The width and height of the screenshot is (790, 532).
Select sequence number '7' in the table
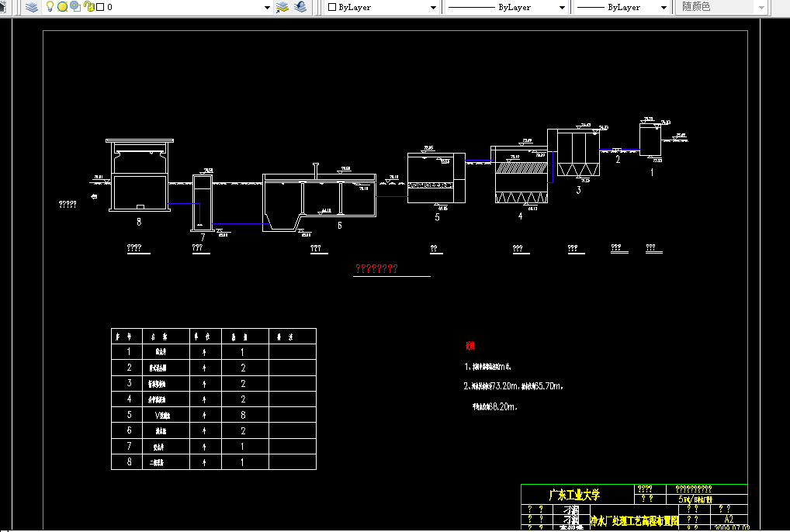pyautogui.click(x=129, y=446)
